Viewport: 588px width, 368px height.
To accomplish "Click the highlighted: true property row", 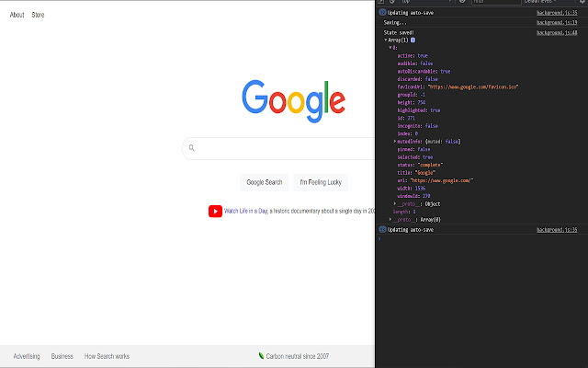I will (x=419, y=110).
